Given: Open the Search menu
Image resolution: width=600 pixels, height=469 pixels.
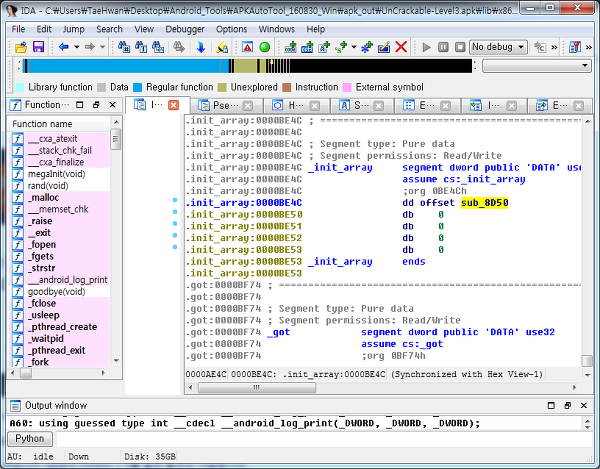Looking at the screenshot, I should click(109, 29).
